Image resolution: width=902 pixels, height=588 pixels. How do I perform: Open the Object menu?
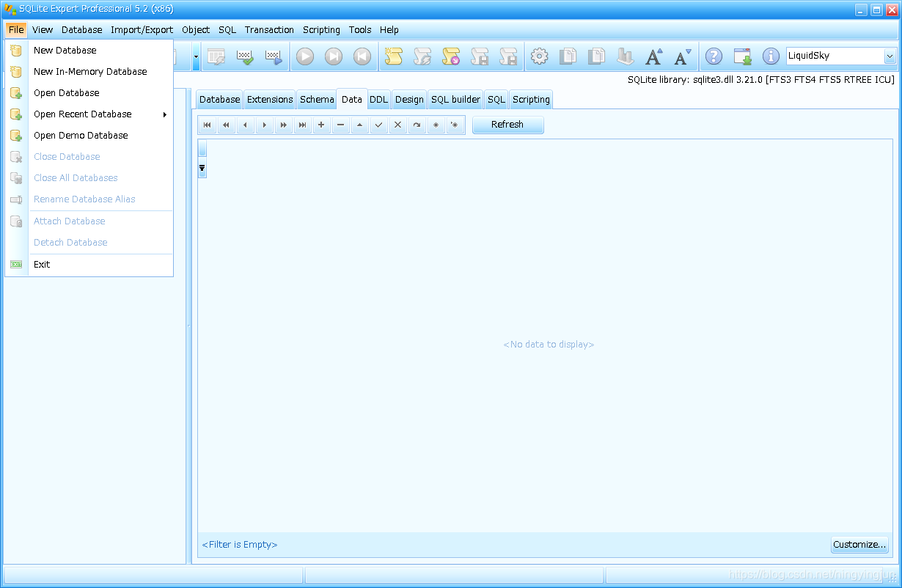(196, 30)
